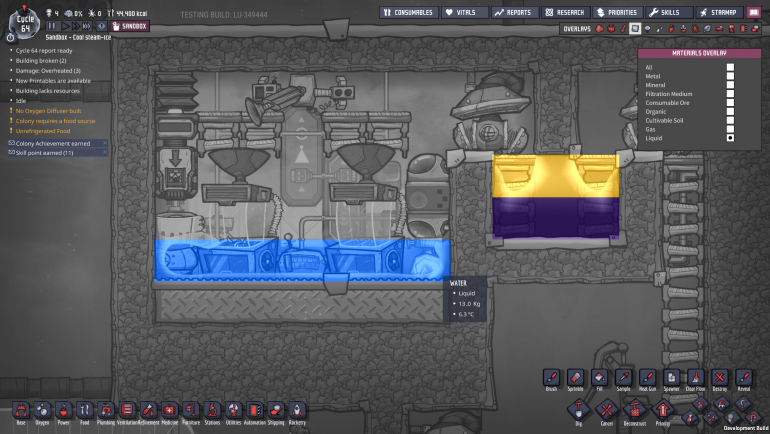
Task: Select the Priority tool
Action: click(x=662, y=410)
